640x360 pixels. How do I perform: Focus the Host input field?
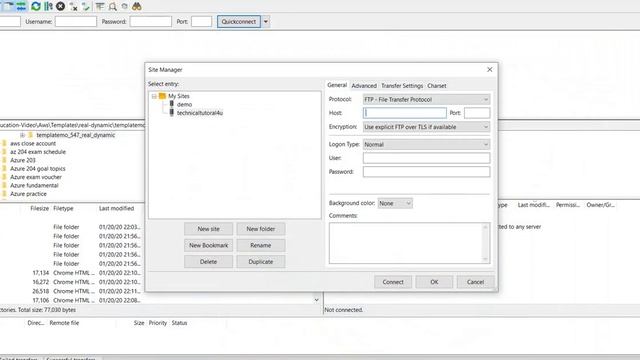pos(405,113)
